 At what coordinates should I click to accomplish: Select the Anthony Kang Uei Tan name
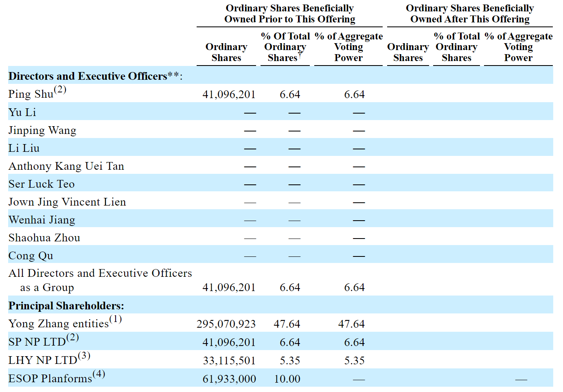pyautogui.click(x=66, y=166)
